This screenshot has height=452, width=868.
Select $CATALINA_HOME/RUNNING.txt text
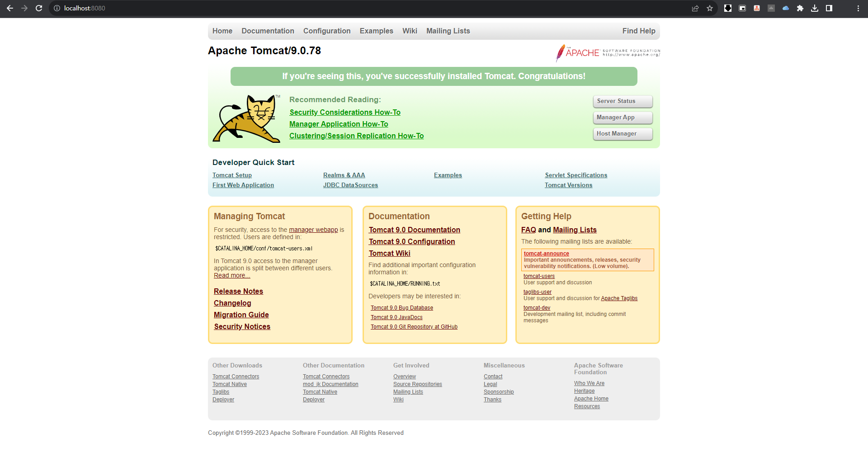pyautogui.click(x=405, y=284)
